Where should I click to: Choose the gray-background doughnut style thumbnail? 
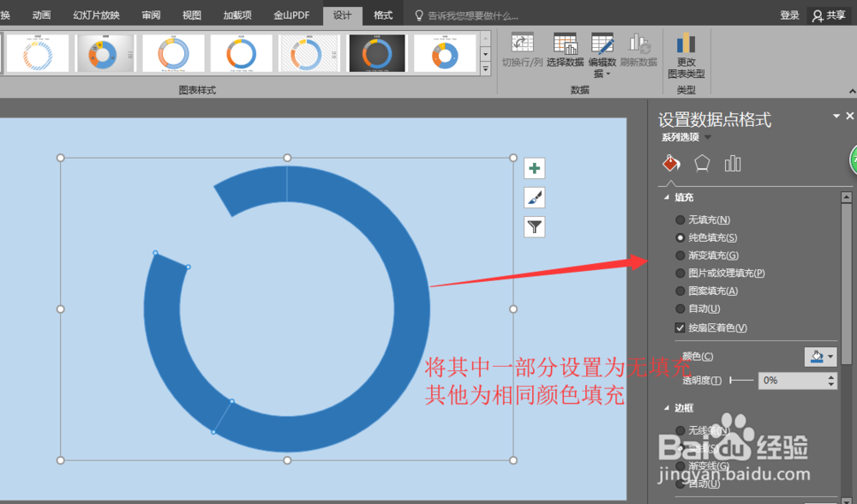coord(105,53)
